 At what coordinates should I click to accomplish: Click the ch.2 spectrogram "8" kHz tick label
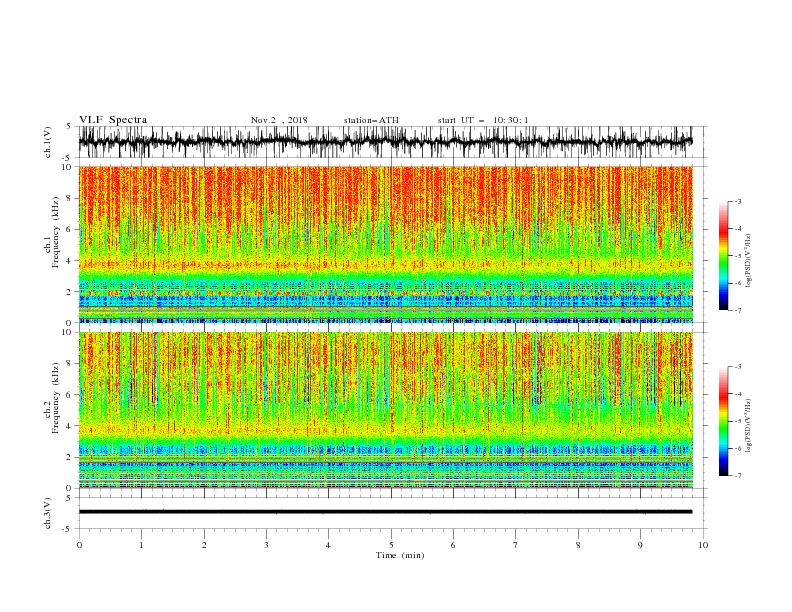[70, 364]
